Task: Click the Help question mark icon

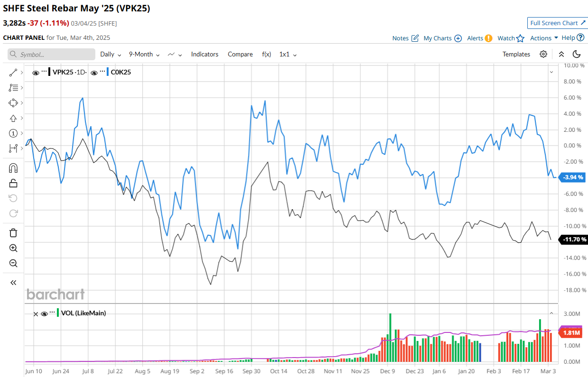Action: pos(580,37)
